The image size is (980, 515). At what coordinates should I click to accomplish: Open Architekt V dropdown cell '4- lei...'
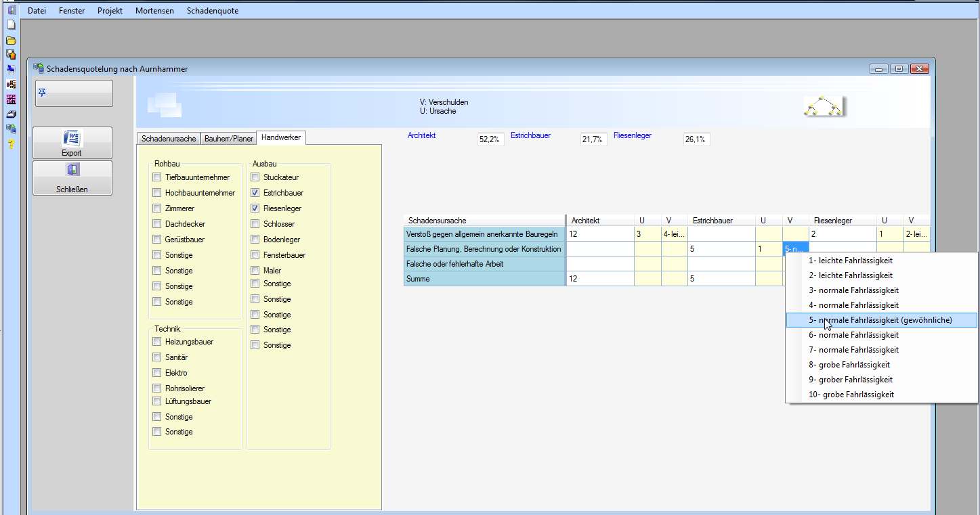click(674, 234)
